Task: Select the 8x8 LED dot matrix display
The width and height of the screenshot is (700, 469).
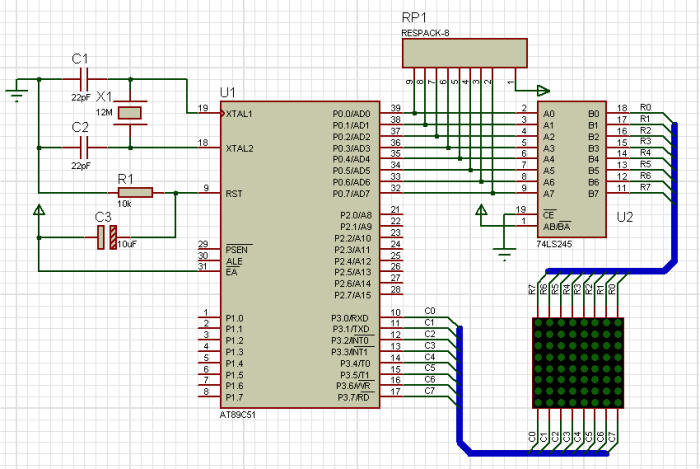Action: (578, 363)
